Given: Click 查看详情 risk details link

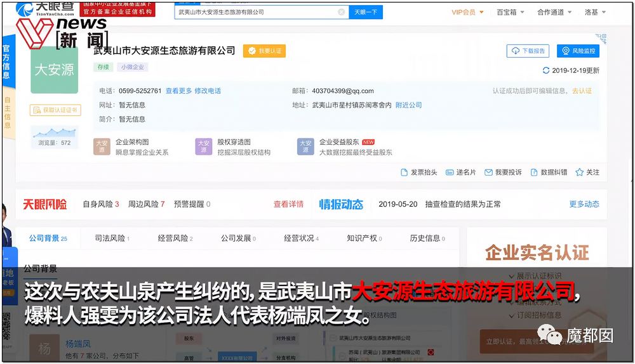Looking at the screenshot, I should pos(288,204).
